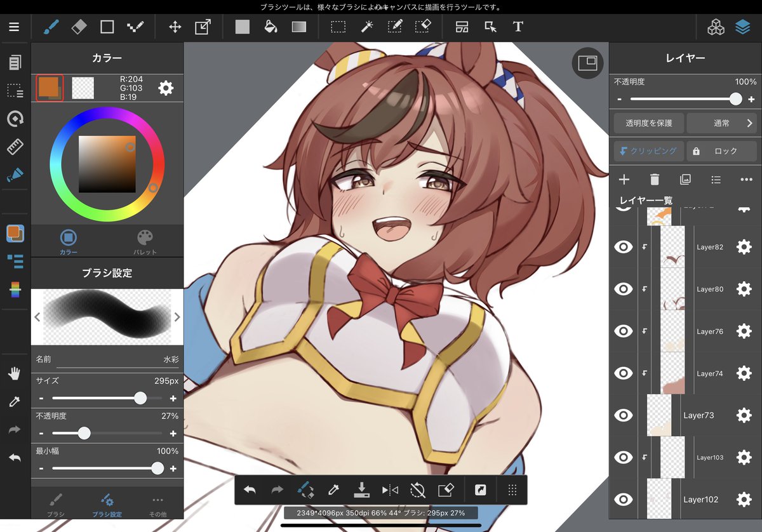This screenshot has height=532, width=762.
Task: Hide Layer74 with its eye icon
Action: point(624,373)
